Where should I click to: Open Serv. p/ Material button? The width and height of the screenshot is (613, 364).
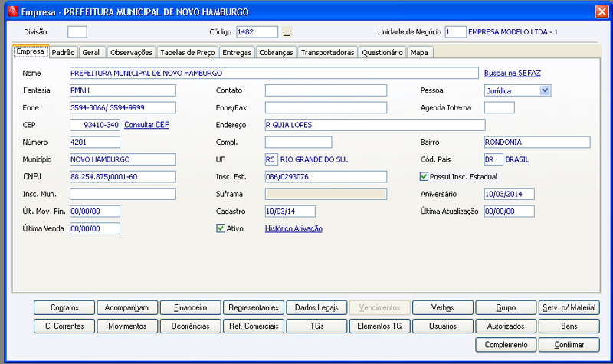click(569, 307)
